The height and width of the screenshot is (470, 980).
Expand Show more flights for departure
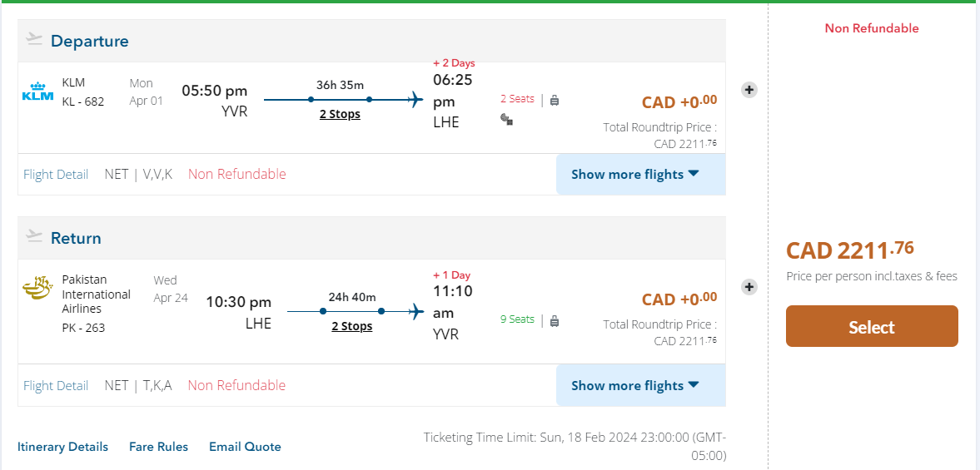tap(635, 175)
